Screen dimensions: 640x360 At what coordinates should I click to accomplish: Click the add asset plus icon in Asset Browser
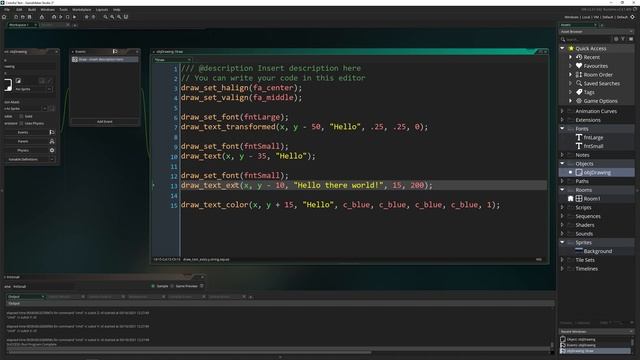(x=616, y=39)
